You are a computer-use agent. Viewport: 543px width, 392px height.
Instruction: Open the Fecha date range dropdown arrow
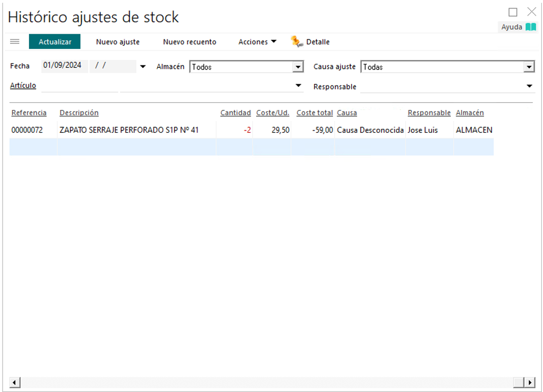pos(143,67)
